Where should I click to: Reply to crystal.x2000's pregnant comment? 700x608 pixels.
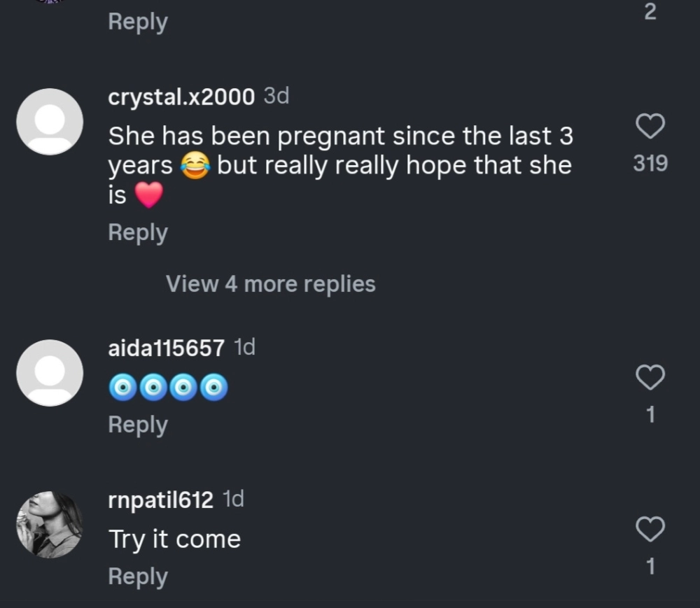coord(138,233)
